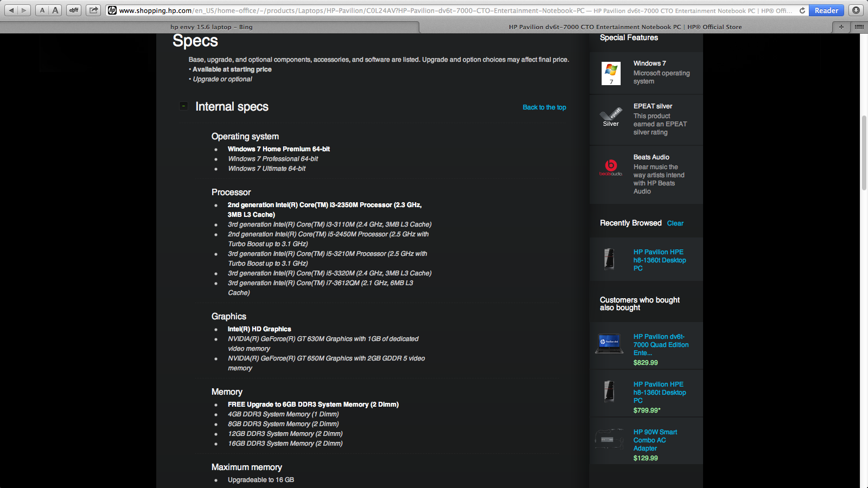
Task: Select the HP Pavilion dv6t-7000 Official Store tab
Action: 625,27
